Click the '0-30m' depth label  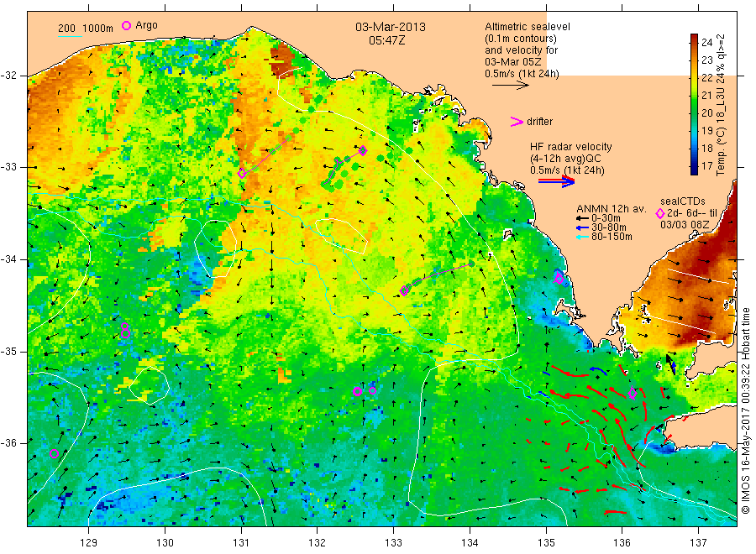pyautogui.click(x=606, y=218)
